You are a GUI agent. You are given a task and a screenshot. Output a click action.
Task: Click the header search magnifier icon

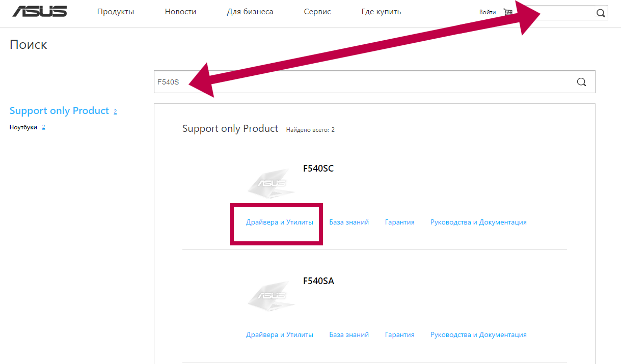[x=601, y=13]
